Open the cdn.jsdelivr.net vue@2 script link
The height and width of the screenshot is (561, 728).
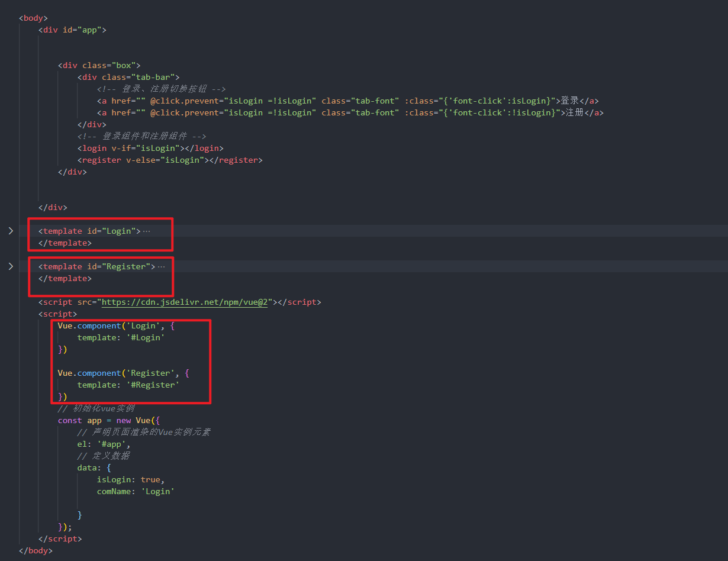click(186, 302)
